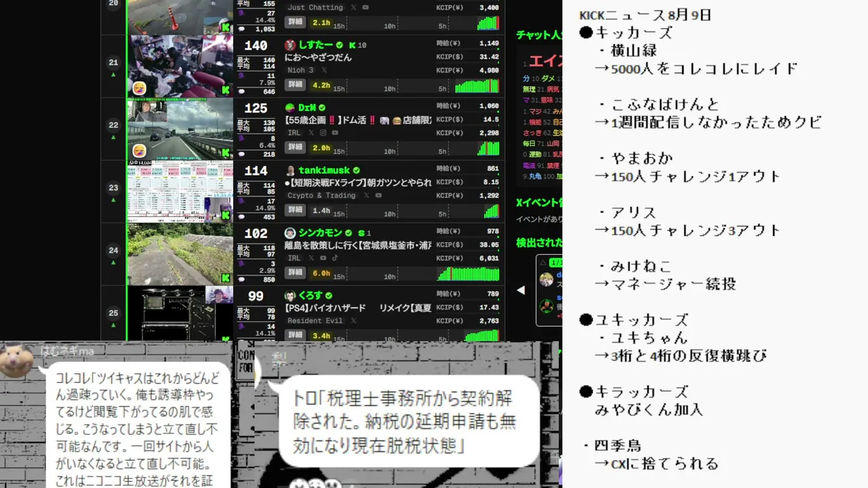Click the rank 21 number badge
Screen dimensions: 868x488
tap(113, 62)
